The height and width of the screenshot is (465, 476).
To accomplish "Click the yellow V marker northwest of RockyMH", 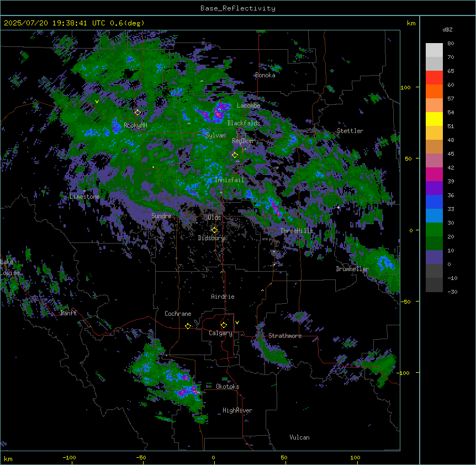I will [x=97, y=102].
